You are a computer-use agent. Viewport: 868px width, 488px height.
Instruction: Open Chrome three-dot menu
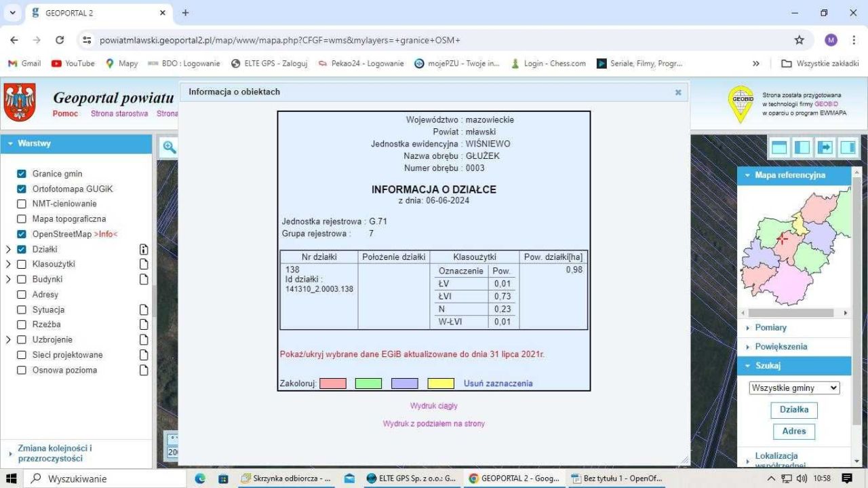coord(854,40)
